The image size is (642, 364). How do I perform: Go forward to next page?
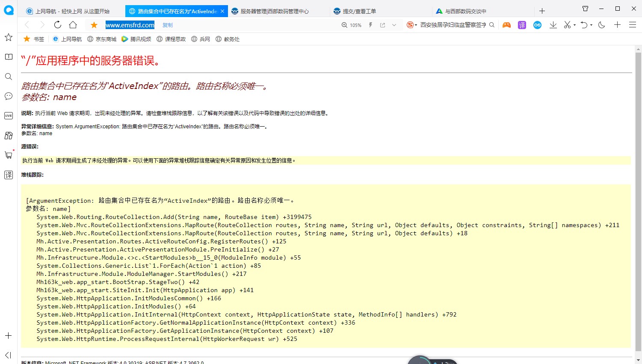tap(42, 25)
